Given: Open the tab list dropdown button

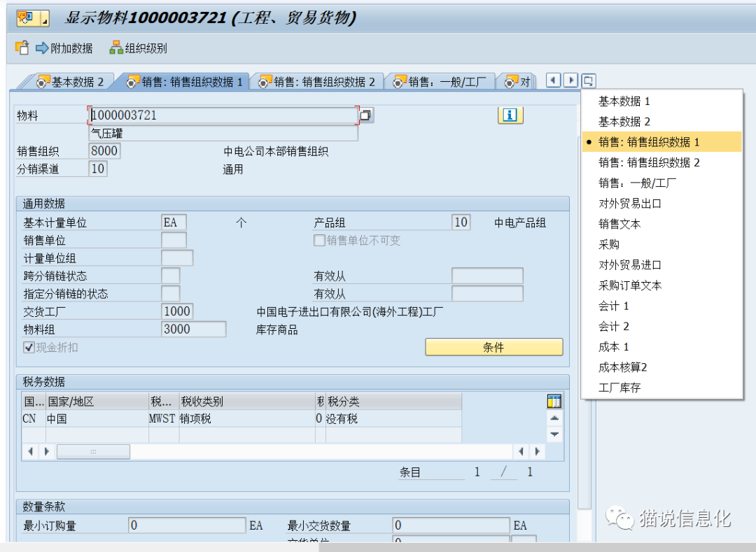Looking at the screenshot, I should click(588, 80).
